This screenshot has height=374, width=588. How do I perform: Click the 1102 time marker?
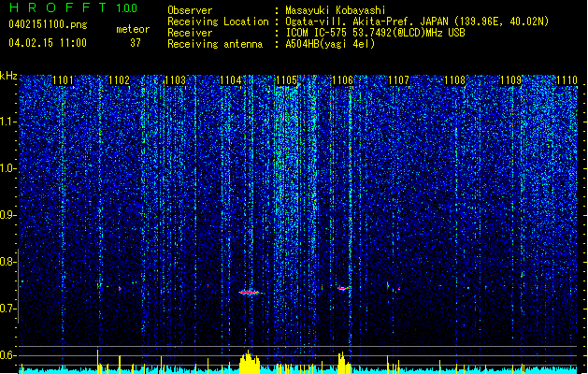[119, 80]
